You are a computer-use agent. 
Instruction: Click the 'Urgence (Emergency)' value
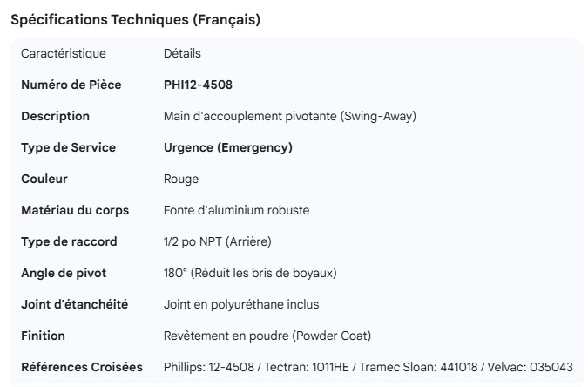point(228,147)
